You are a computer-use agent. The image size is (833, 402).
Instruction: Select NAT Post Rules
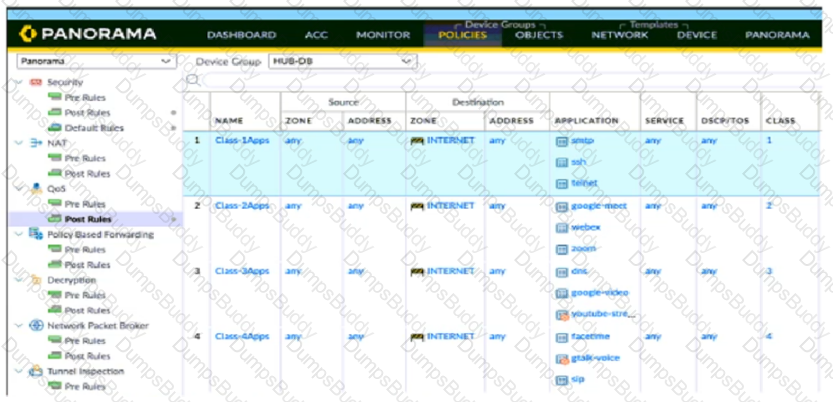pyautogui.click(x=87, y=174)
